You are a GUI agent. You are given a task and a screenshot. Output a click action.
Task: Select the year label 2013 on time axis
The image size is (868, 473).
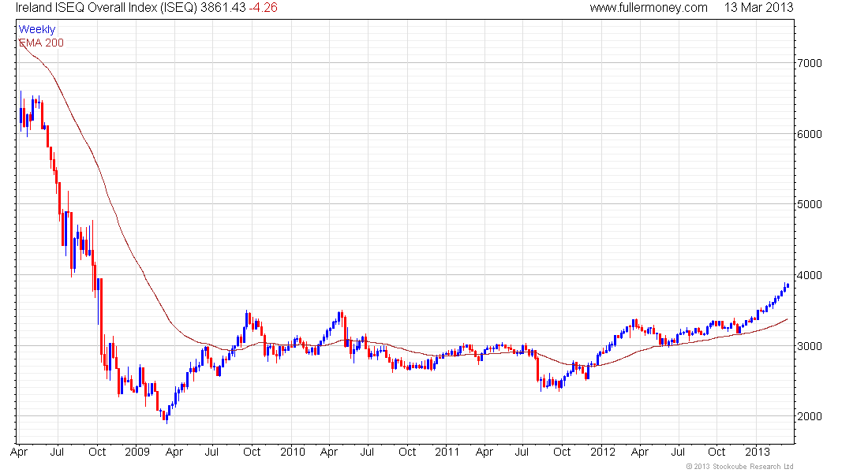pos(757,452)
